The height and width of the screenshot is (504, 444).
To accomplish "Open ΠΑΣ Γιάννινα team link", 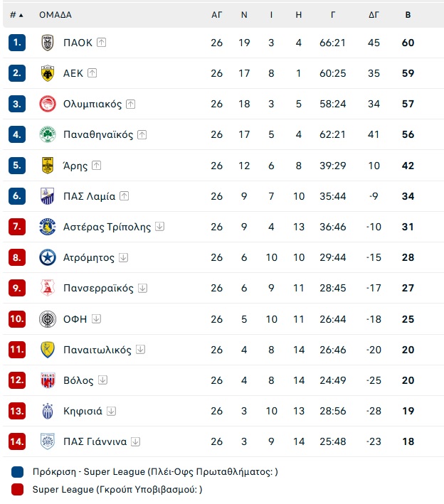I will point(95,441).
